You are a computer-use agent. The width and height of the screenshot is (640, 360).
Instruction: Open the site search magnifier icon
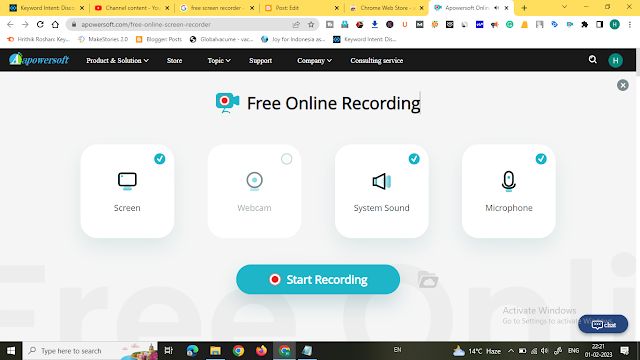[x=593, y=60]
